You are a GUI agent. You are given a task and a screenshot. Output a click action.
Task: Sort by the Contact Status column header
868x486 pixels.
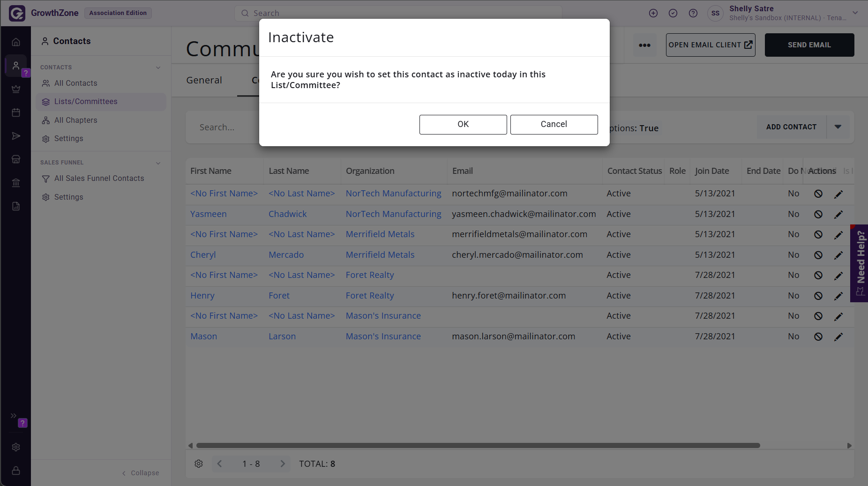coord(635,171)
